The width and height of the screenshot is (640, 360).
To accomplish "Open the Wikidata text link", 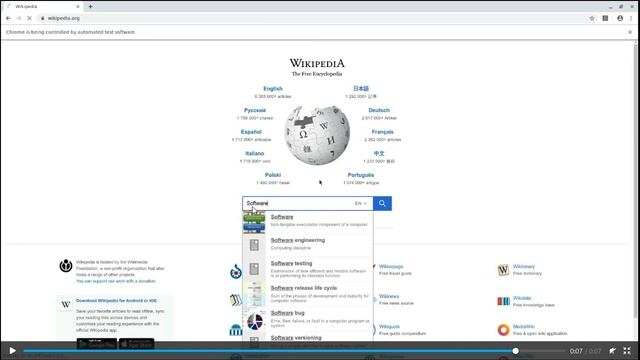I will [522, 298].
